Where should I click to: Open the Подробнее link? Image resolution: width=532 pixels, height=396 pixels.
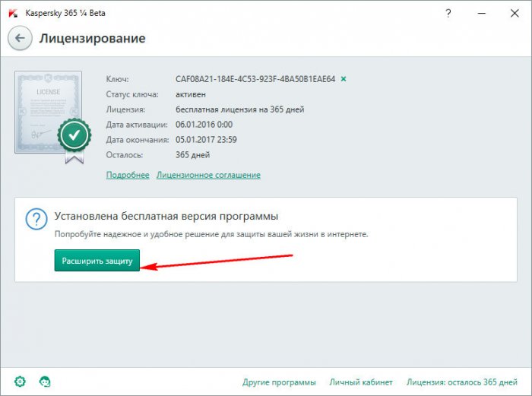tap(128, 175)
